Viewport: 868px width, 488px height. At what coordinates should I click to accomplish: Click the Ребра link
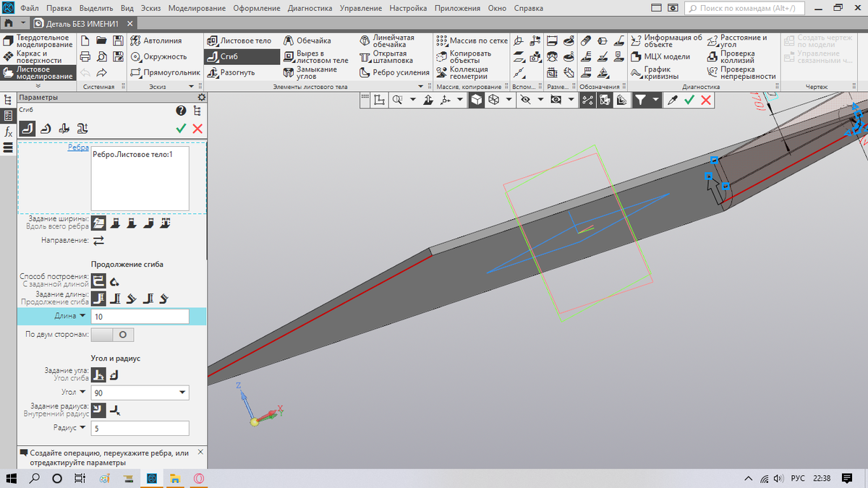click(x=78, y=147)
